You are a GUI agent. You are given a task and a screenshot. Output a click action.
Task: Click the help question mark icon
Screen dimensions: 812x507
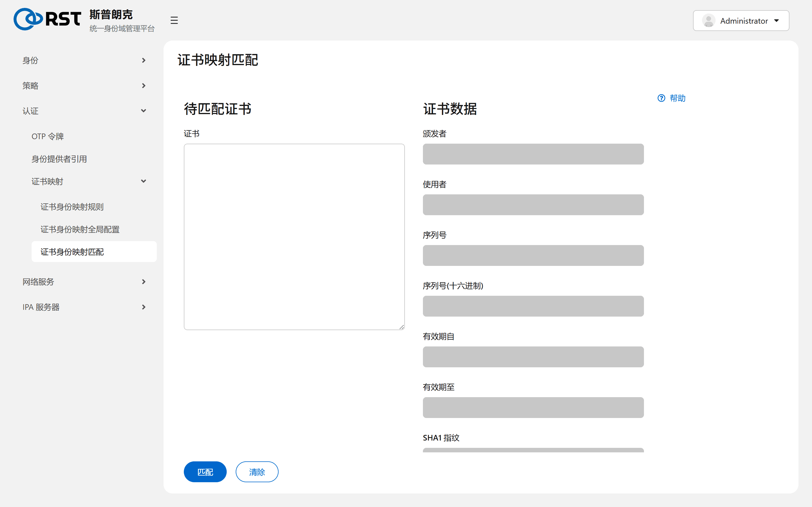[661, 98]
